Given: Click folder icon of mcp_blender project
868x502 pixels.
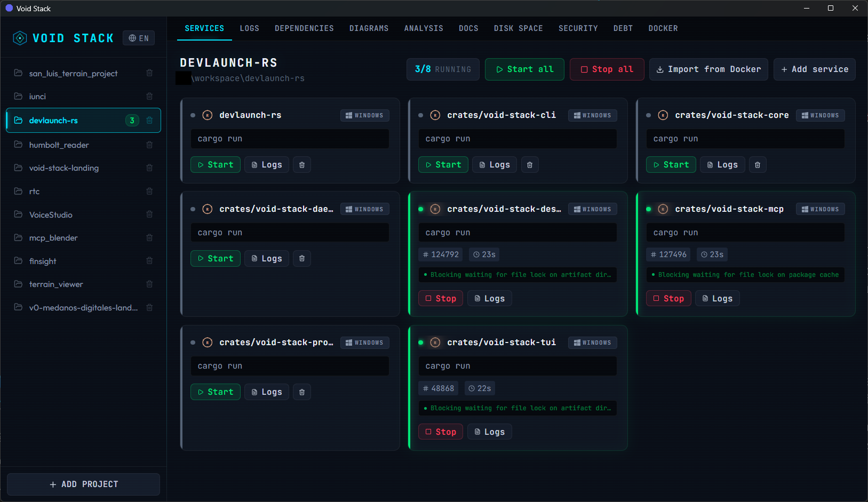Looking at the screenshot, I should point(18,237).
